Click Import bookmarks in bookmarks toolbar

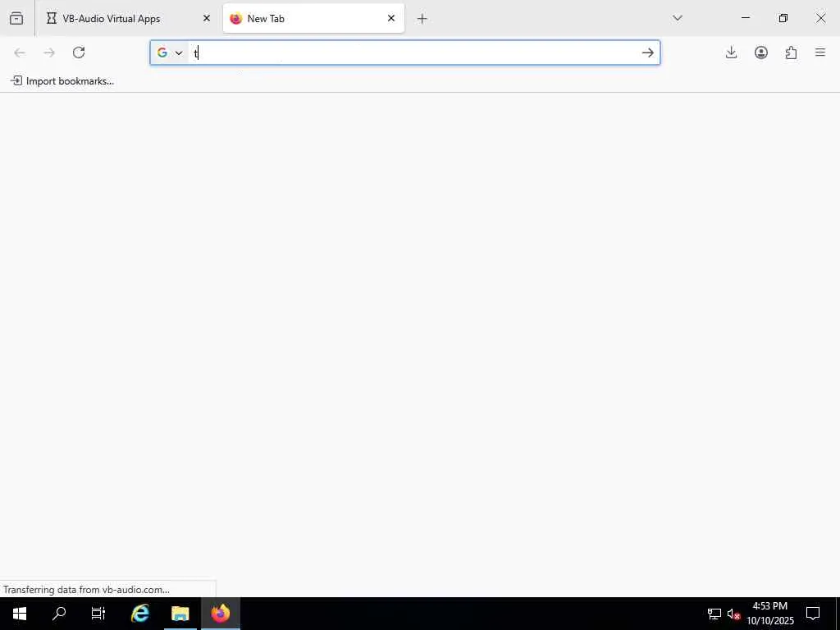(62, 81)
